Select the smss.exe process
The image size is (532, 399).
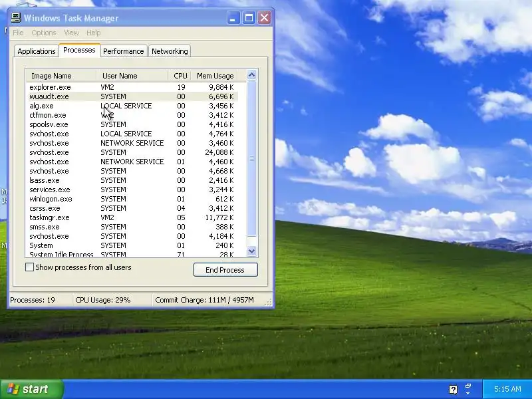(132, 227)
